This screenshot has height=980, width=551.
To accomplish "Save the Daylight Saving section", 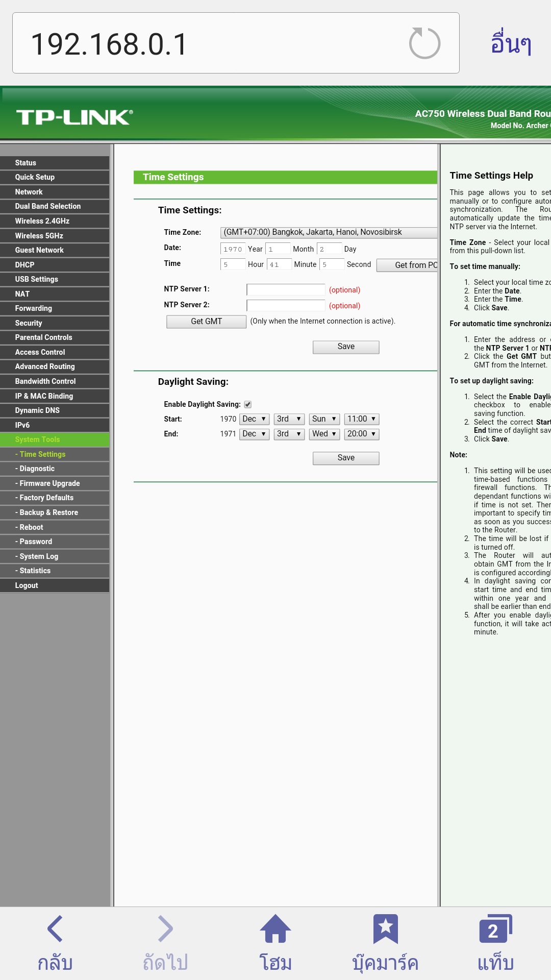I will [346, 458].
